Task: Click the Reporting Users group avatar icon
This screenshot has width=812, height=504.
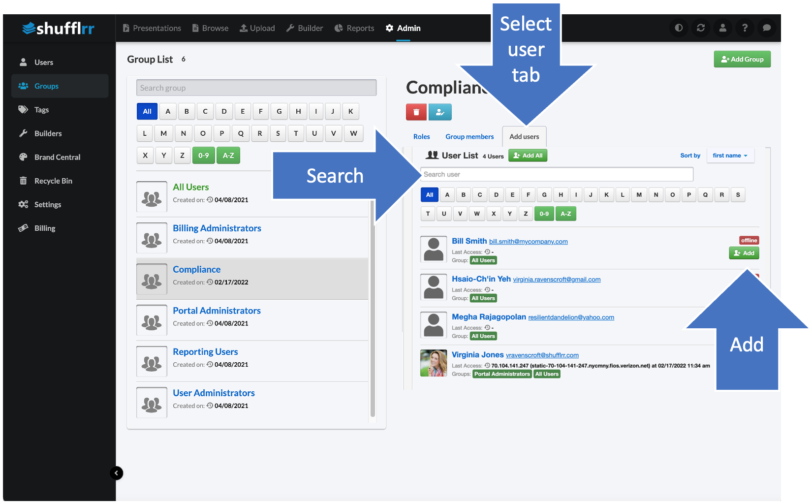Action: pyautogui.click(x=152, y=361)
